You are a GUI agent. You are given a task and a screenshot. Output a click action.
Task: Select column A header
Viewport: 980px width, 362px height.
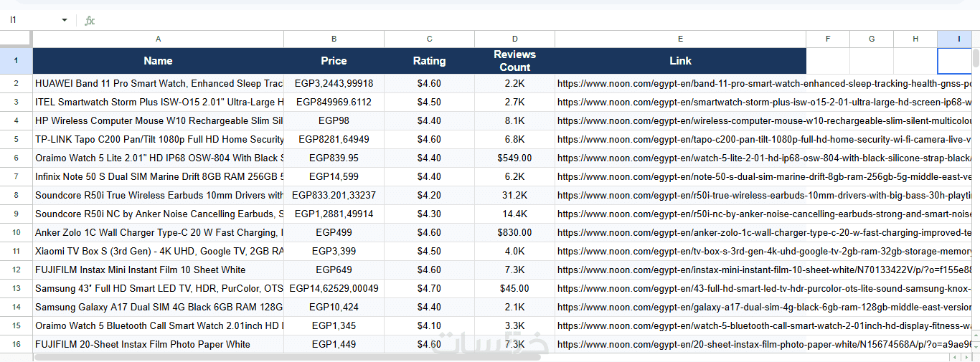click(x=158, y=39)
